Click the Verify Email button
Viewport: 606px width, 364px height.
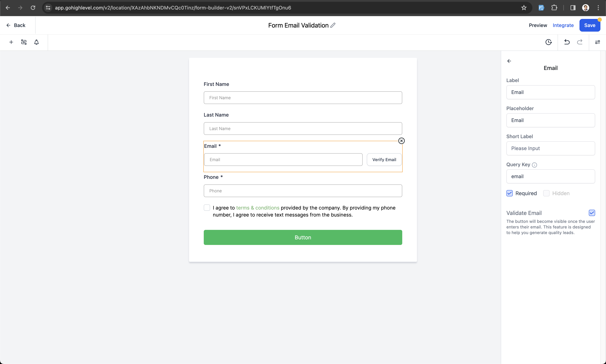point(384,160)
